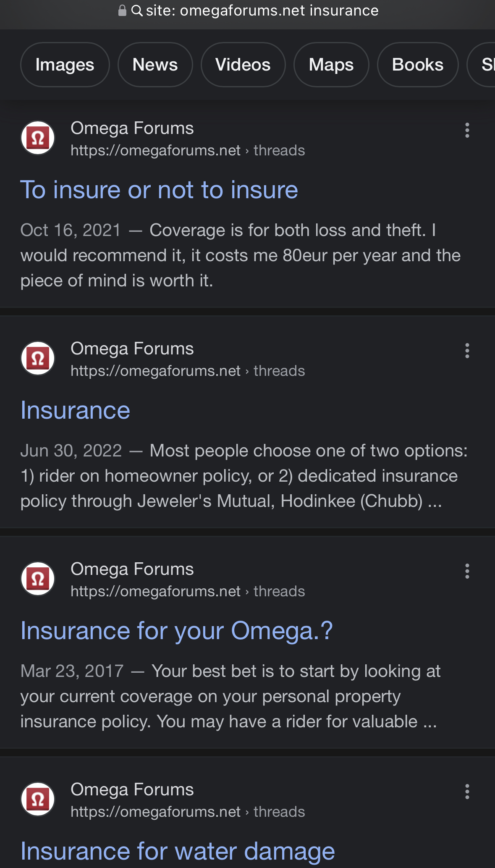Open three-dot menu for 'Insurance for water damage'
The height and width of the screenshot is (868, 495).
467,792
